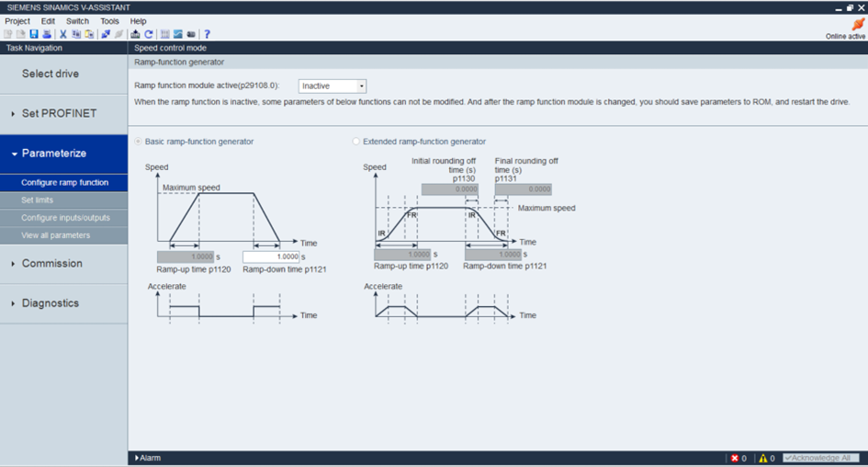The height and width of the screenshot is (467, 868).
Task: Open Set limits navigation item
Action: coord(63,200)
